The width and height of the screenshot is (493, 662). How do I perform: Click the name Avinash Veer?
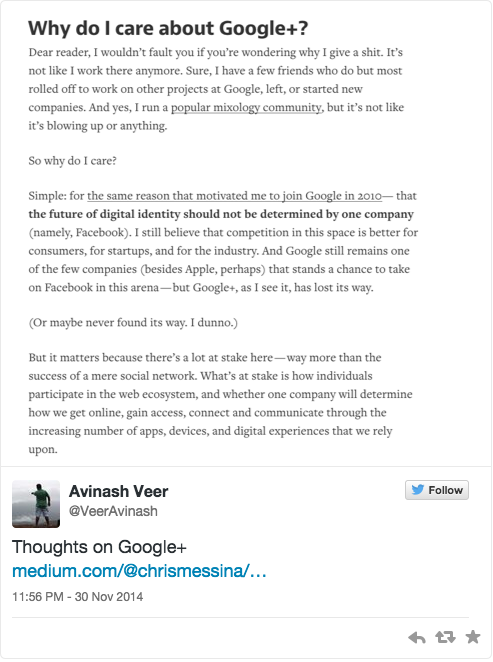coord(119,491)
